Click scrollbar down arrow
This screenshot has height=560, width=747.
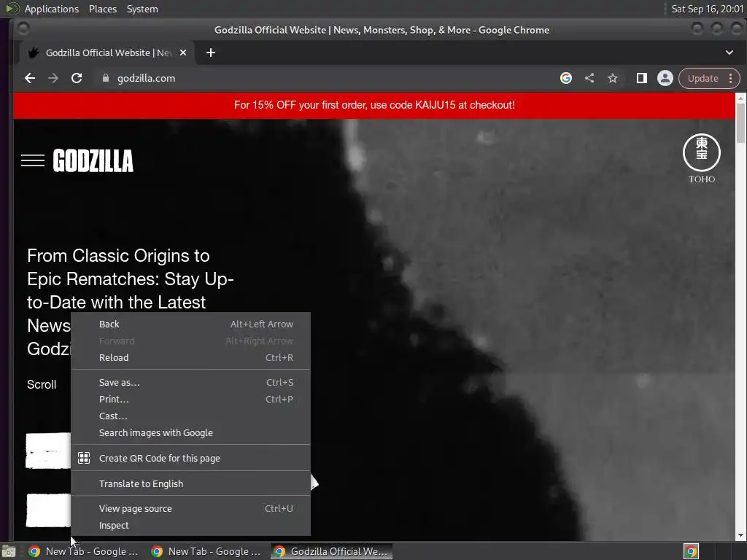click(740, 535)
